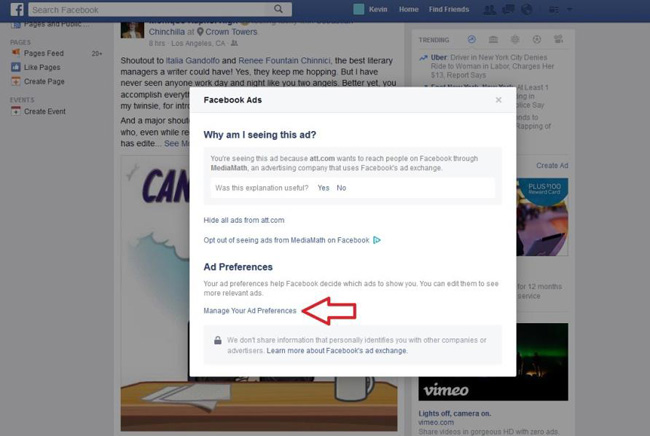650x436 pixels.
Task: Open the messages icon in top bar
Action: (x=510, y=9)
